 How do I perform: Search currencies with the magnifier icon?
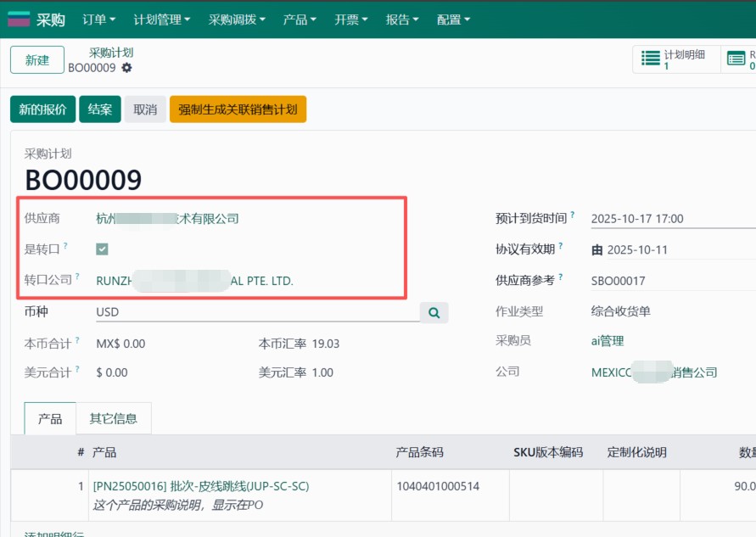coord(434,312)
